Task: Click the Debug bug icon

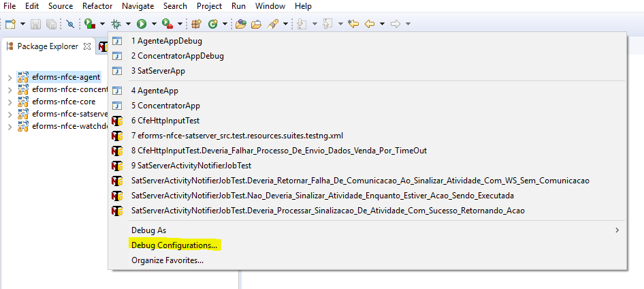Action: pyautogui.click(x=116, y=24)
